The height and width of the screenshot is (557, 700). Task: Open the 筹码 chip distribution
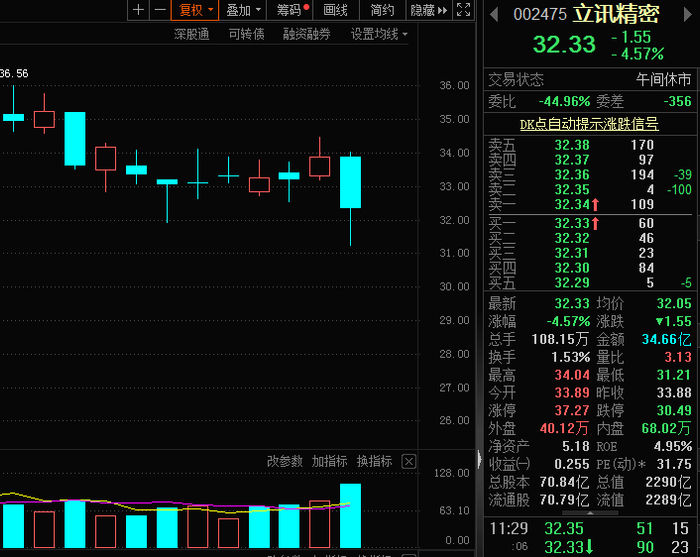(x=290, y=10)
